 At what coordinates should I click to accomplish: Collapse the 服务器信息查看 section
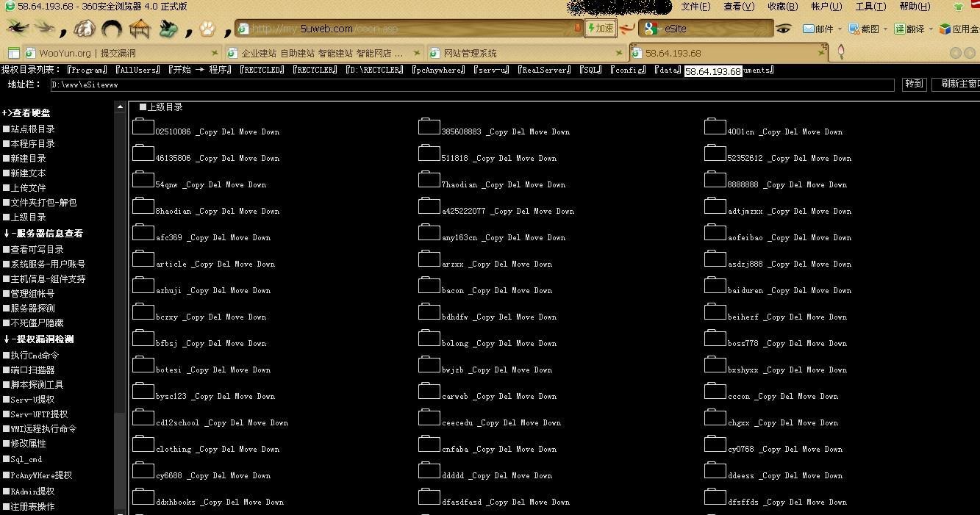pos(43,233)
